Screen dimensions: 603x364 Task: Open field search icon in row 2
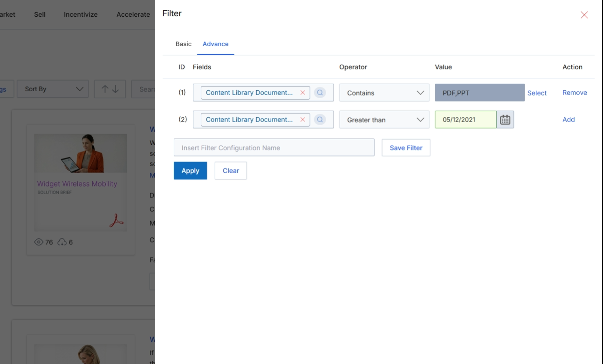click(320, 120)
